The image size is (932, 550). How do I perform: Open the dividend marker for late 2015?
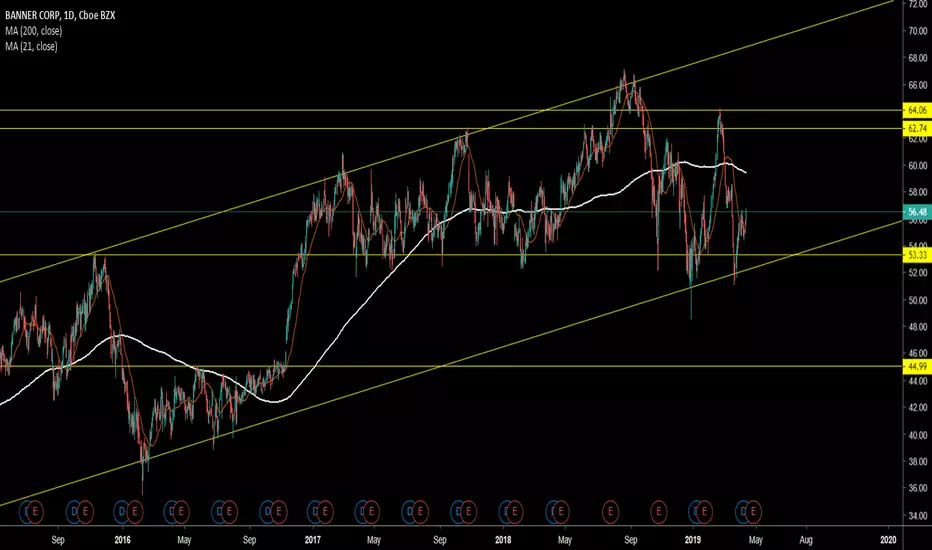[x=74, y=511]
